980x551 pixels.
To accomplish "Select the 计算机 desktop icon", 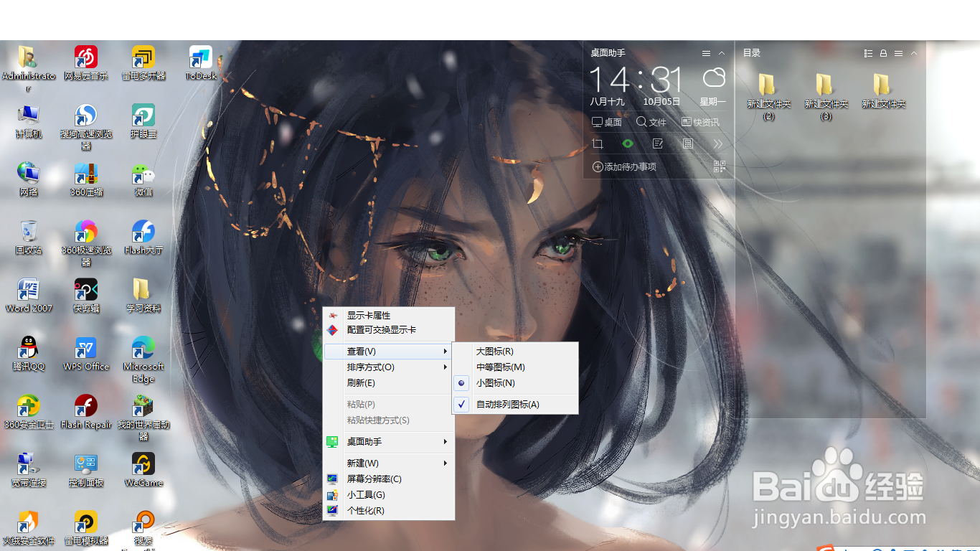I will tap(29, 121).
